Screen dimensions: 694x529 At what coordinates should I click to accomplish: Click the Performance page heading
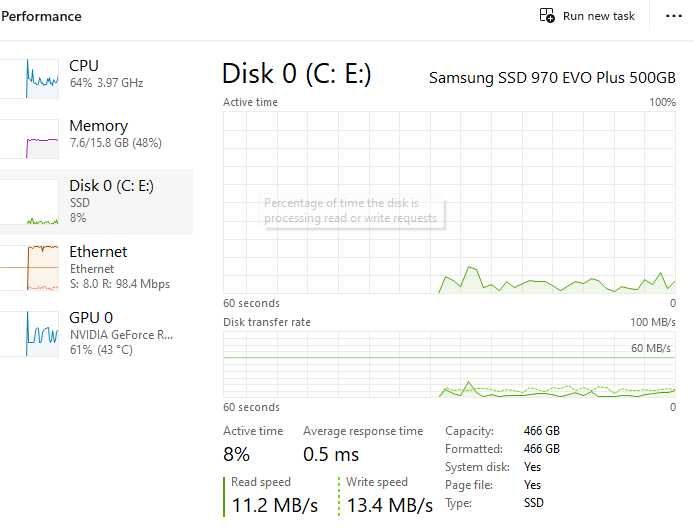click(x=41, y=16)
